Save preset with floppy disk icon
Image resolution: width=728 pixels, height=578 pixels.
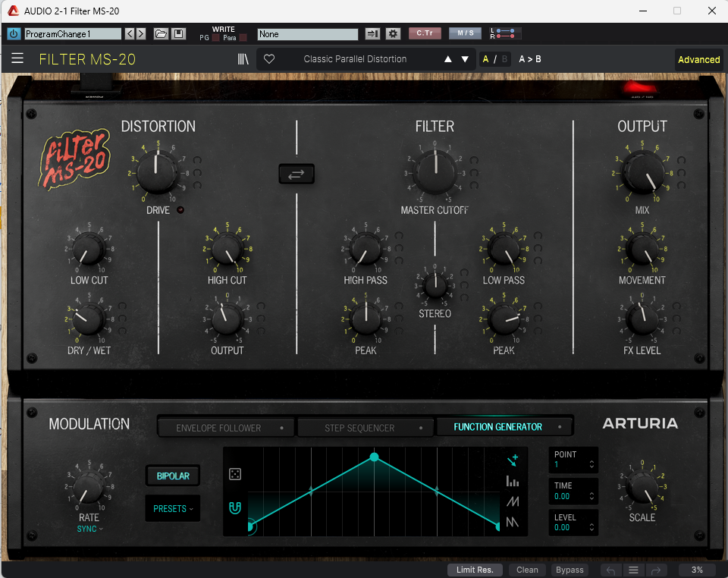pos(179,34)
